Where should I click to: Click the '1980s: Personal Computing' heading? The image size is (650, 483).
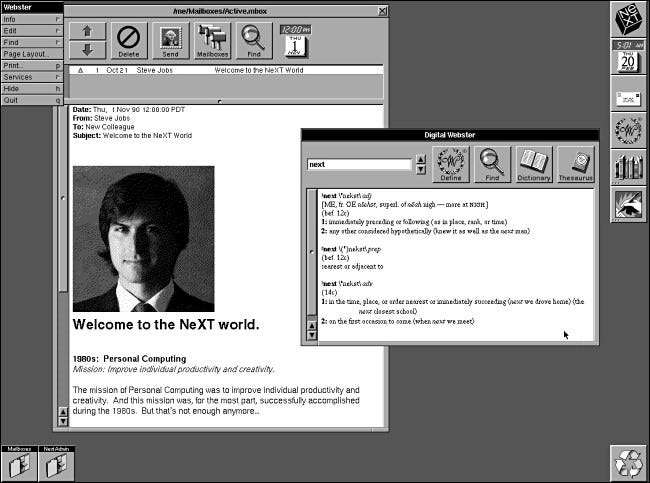(x=129, y=359)
